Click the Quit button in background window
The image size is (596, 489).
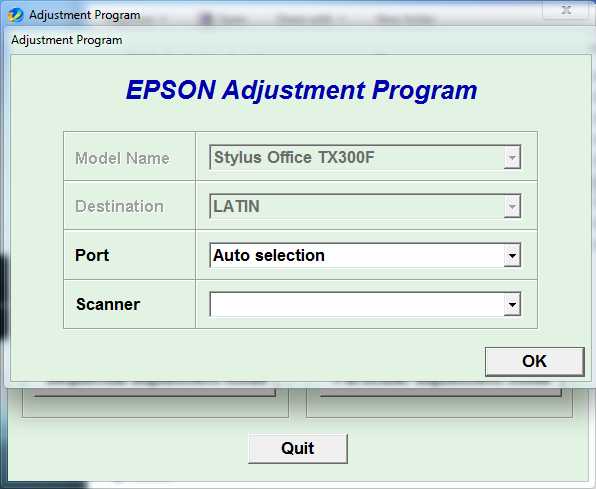298,448
